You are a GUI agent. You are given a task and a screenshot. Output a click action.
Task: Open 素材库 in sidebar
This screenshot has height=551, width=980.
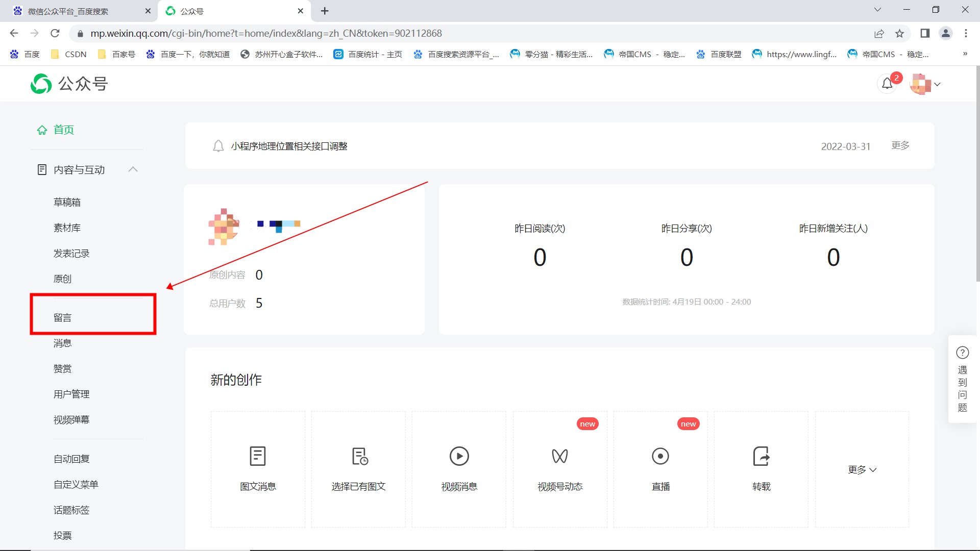click(67, 228)
